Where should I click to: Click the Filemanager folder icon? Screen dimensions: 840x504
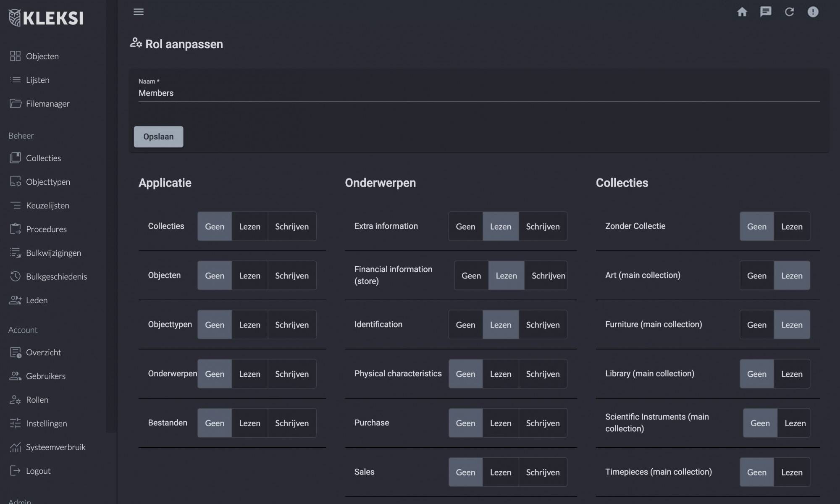(x=16, y=103)
